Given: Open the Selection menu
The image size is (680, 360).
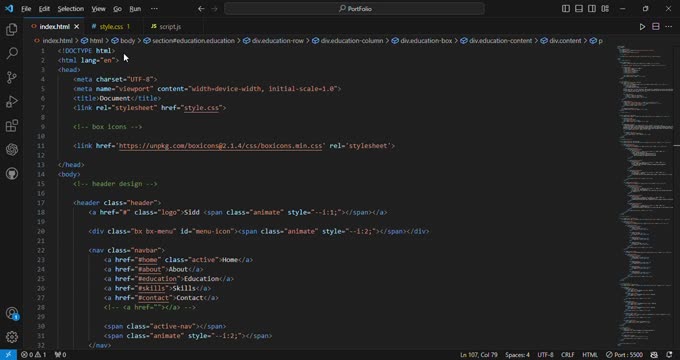Looking at the screenshot, I should pyautogui.click(x=71, y=9).
